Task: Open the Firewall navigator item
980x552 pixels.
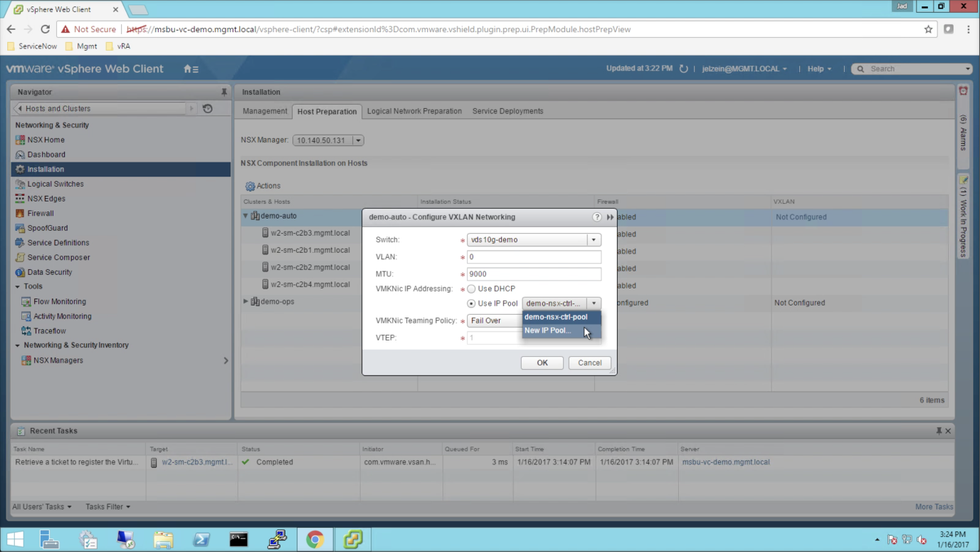Action: pyautogui.click(x=41, y=214)
